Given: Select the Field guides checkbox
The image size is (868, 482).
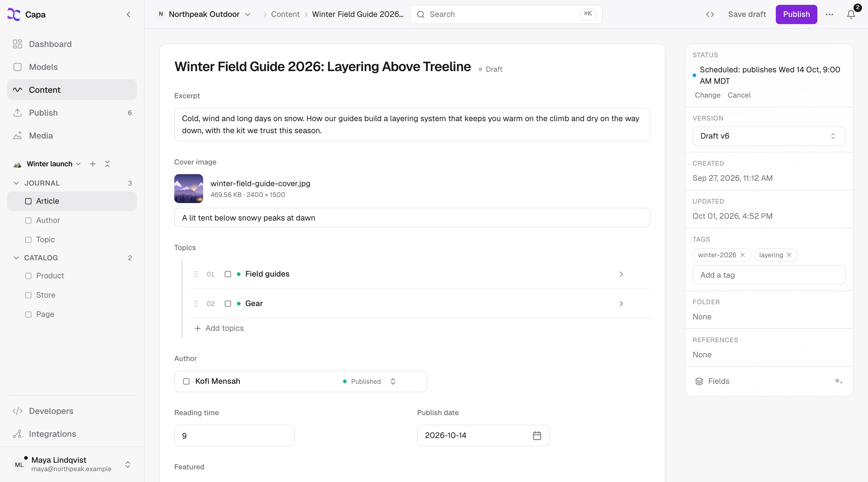Looking at the screenshot, I should coord(228,274).
